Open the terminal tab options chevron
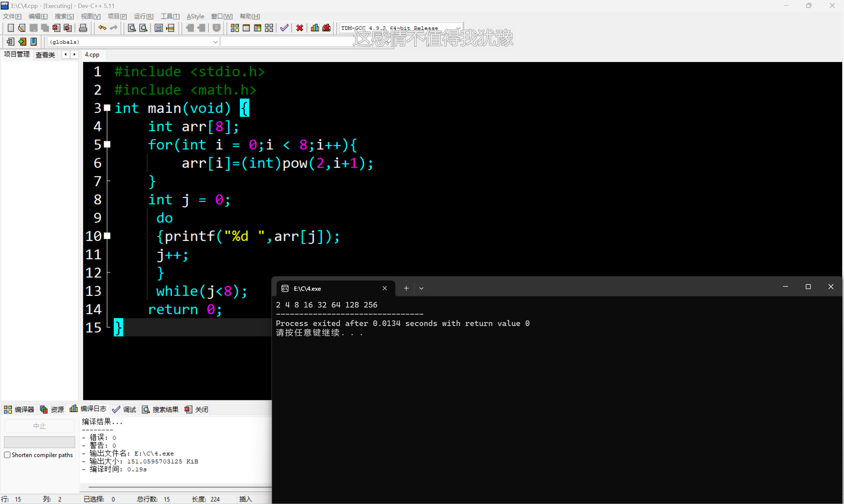 pyautogui.click(x=421, y=288)
